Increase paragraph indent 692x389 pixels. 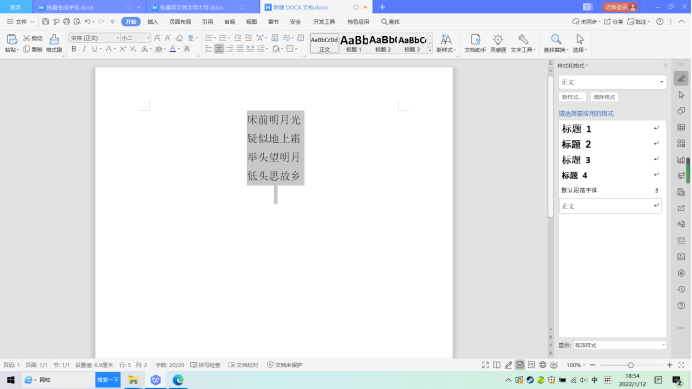(x=248, y=38)
